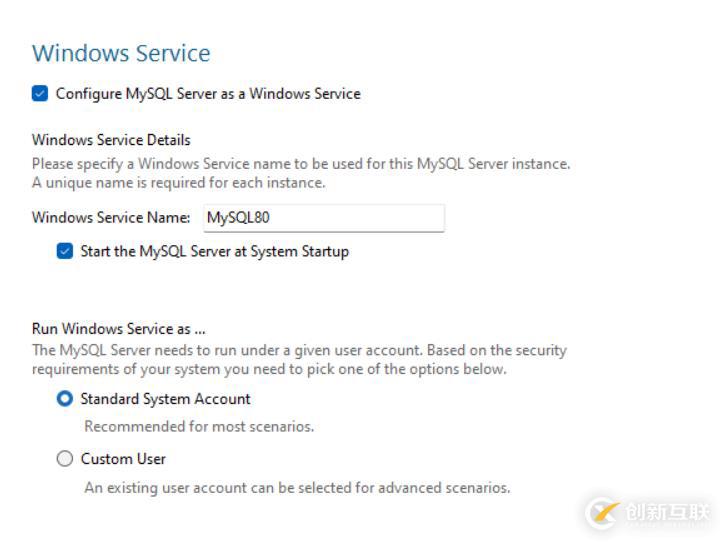Click the "Configure MySQL Server as a Windows Service" label
The width and height of the screenshot is (720, 542).
(x=208, y=94)
